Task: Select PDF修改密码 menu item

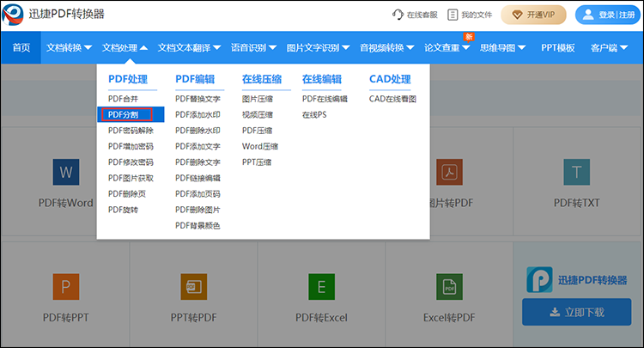Action: 131,162
